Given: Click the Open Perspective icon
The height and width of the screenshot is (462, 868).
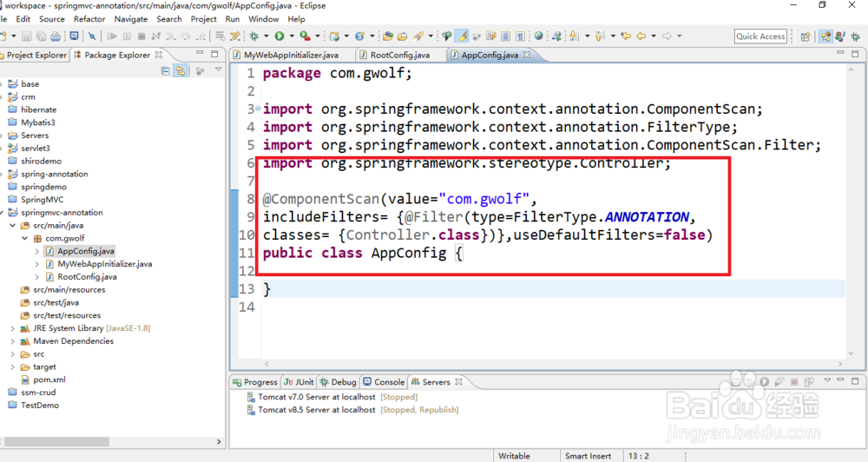Looking at the screenshot, I should (x=805, y=36).
